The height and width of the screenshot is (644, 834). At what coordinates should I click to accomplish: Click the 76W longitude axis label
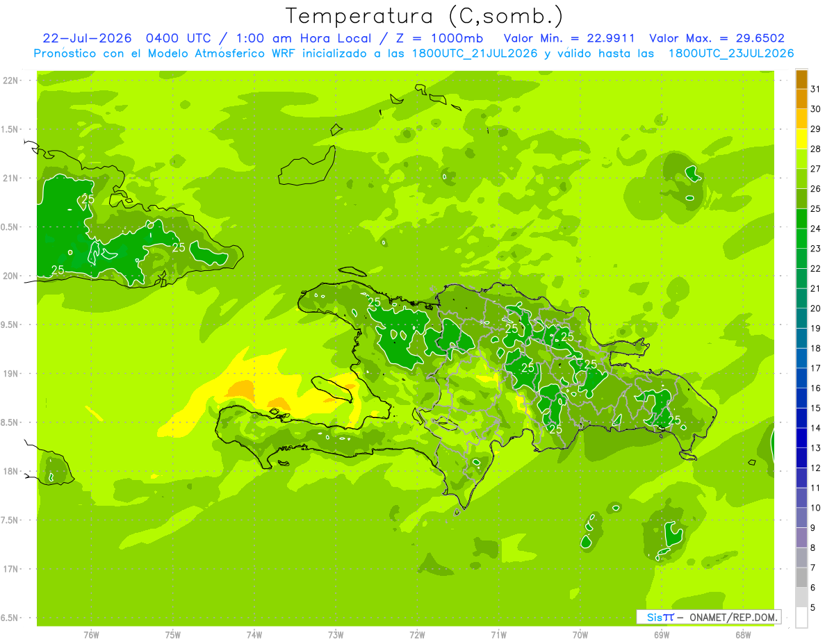click(91, 634)
